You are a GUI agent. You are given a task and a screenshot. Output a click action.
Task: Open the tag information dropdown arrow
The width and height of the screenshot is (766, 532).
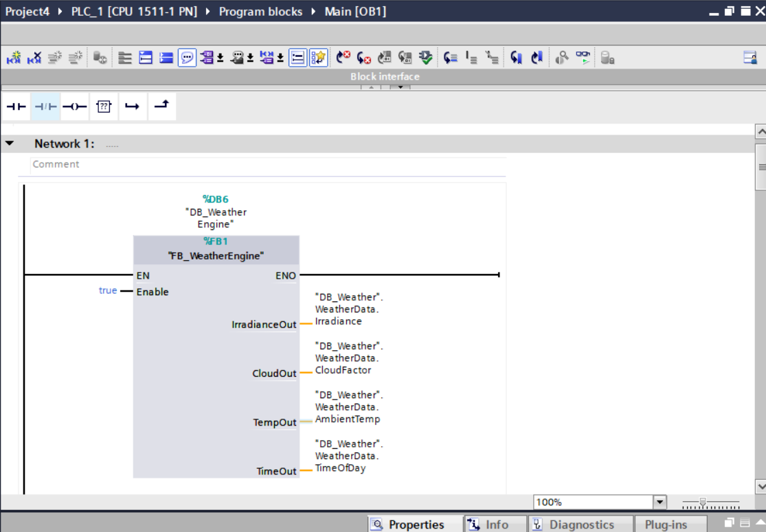[250, 58]
